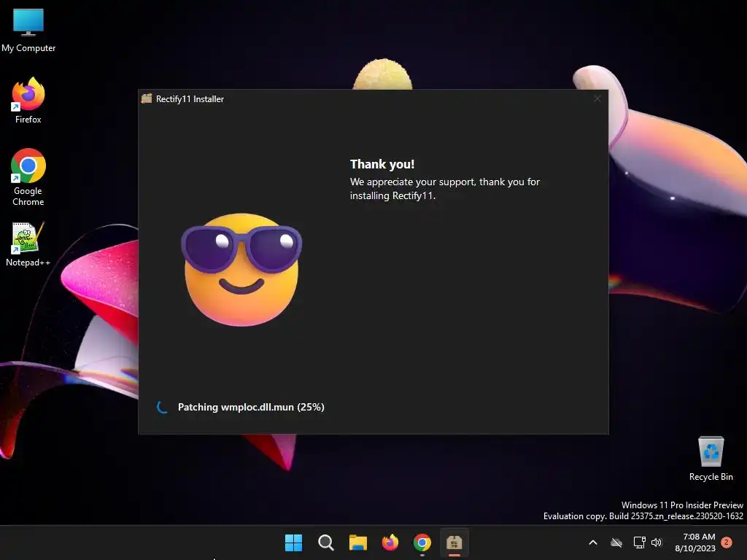Click the Patching wmploc.dll.mun (25%) status
747x560 pixels.
point(251,407)
